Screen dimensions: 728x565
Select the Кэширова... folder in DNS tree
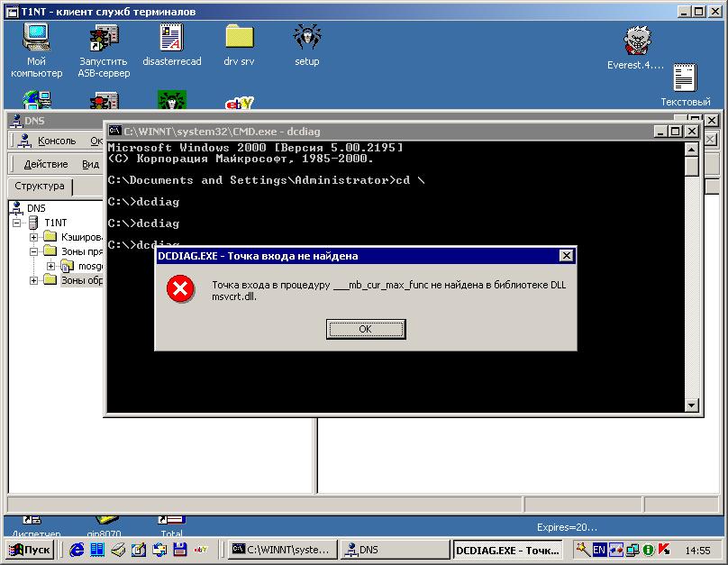pyautogui.click(x=81, y=237)
